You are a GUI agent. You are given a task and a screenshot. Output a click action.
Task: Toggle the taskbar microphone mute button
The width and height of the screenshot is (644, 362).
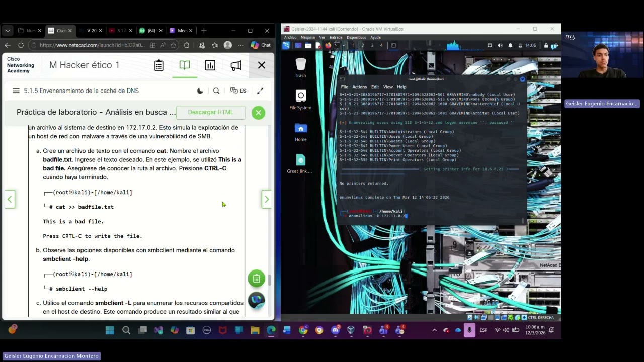click(469, 330)
